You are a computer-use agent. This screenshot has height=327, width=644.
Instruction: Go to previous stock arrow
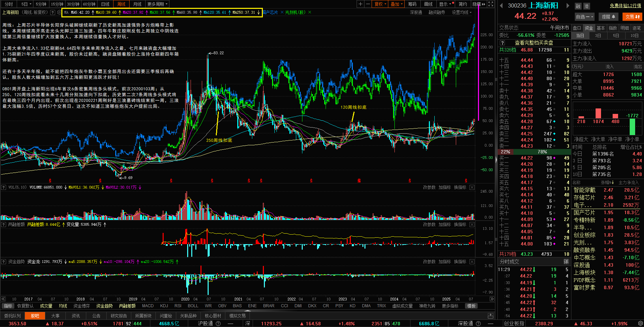[501, 5]
